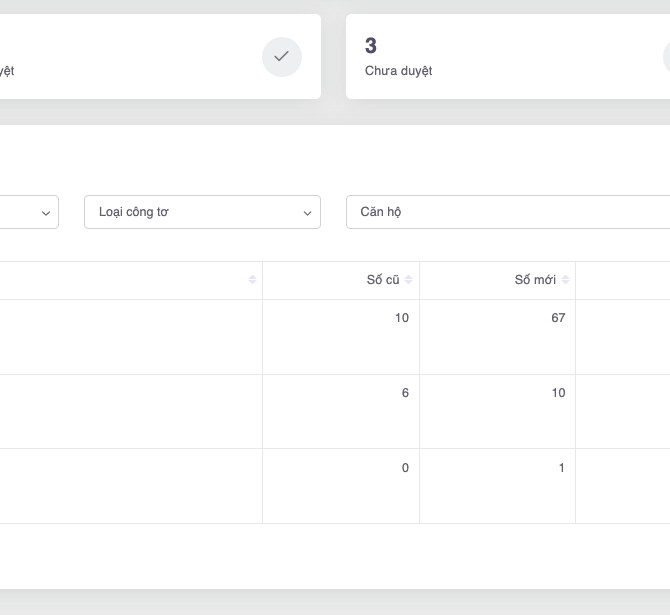The width and height of the screenshot is (670, 615).
Task: Click the empty header cell right of Số mới
Action: tap(623, 280)
